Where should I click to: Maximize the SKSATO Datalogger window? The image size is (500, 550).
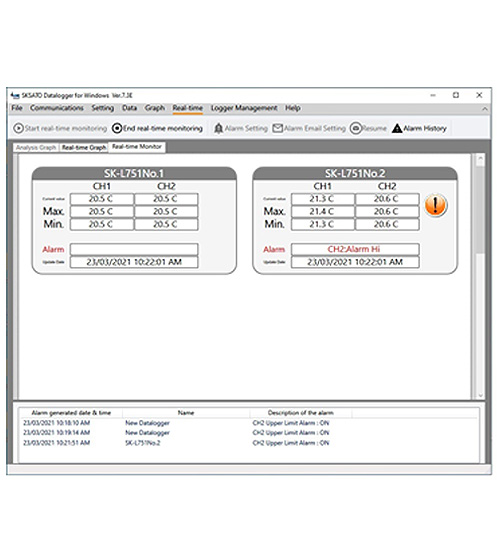(456, 95)
